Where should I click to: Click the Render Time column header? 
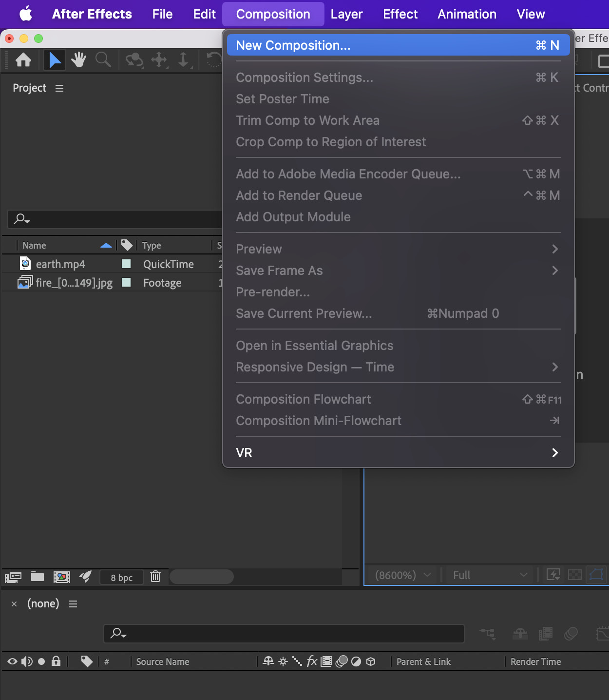tap(535, 661)
